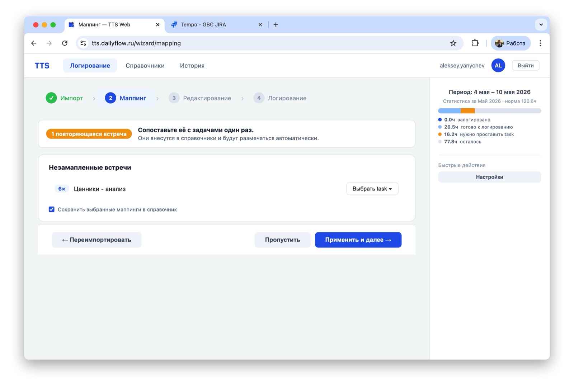Click 0.0ч залогировано legend entry

click(x=464, y=120)
